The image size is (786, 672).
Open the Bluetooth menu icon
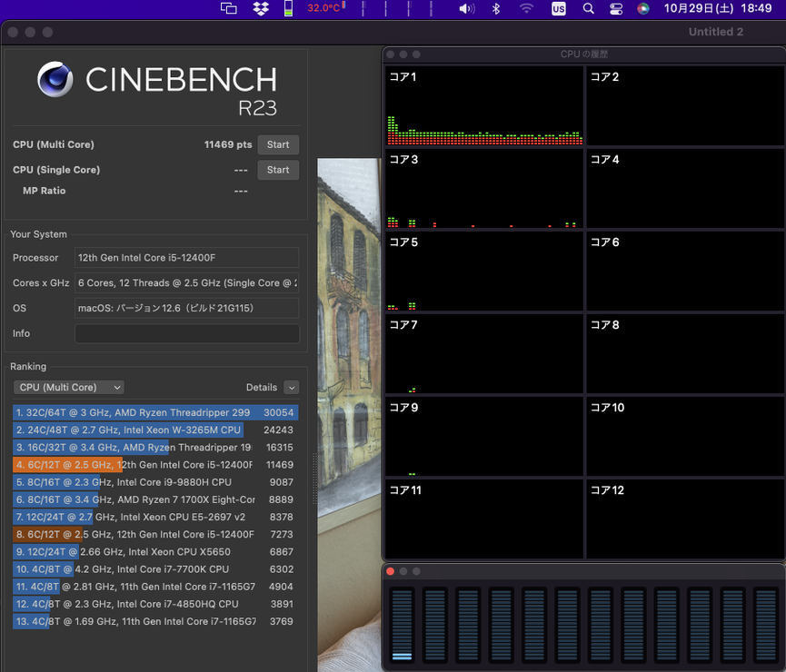click(x=496, y=8)
